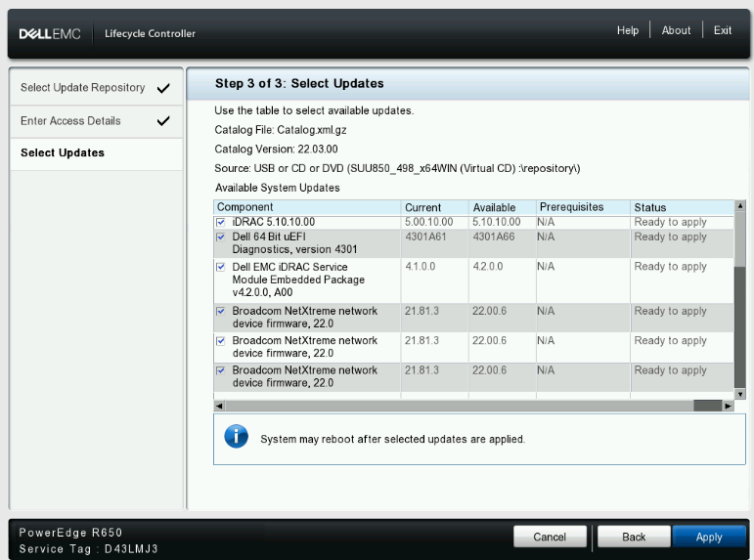The width and height of the screenshot is (754, 560).
Task: Click the Component column header
Action: click(x=307, y=207)
